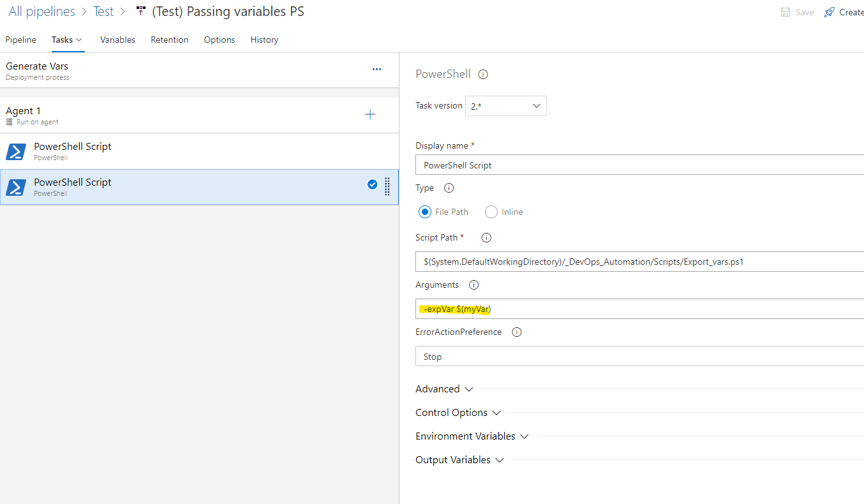Select the File Path radio button
The height and width of the screenshot is (504, 864).
point(425,212)
